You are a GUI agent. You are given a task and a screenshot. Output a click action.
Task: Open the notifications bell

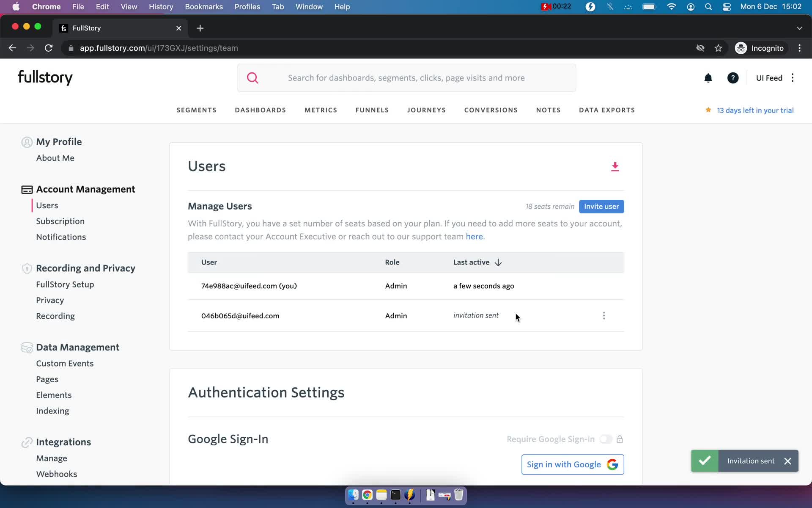click(708, 78)
